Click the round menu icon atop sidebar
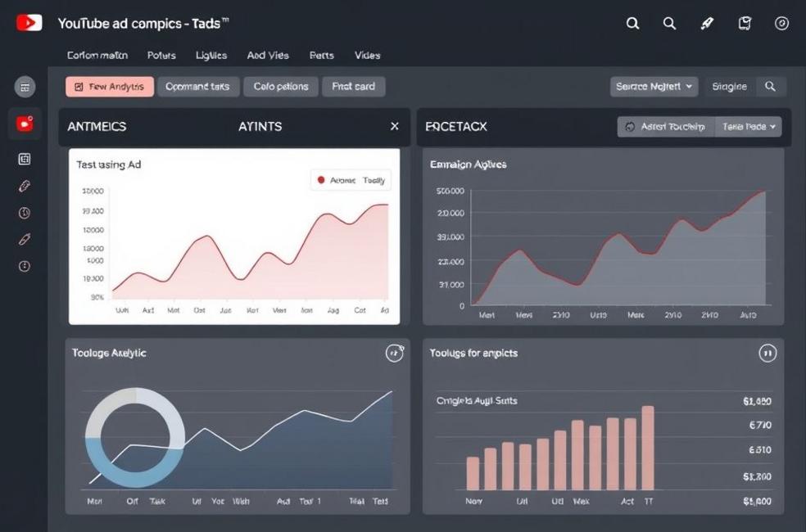 point(25,86)
